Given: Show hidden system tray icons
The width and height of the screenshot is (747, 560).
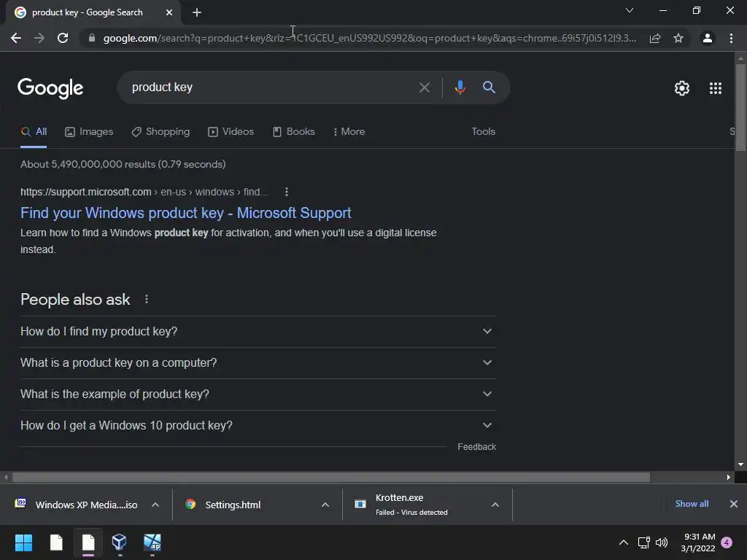Looking at the screenshot, I should click(x=624, y=542).
